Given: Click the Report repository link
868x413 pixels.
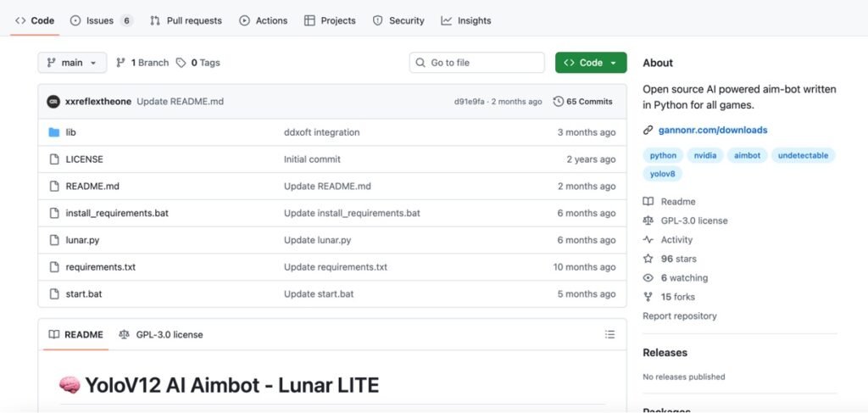Looking at the screenshot, I should [680, 316].
